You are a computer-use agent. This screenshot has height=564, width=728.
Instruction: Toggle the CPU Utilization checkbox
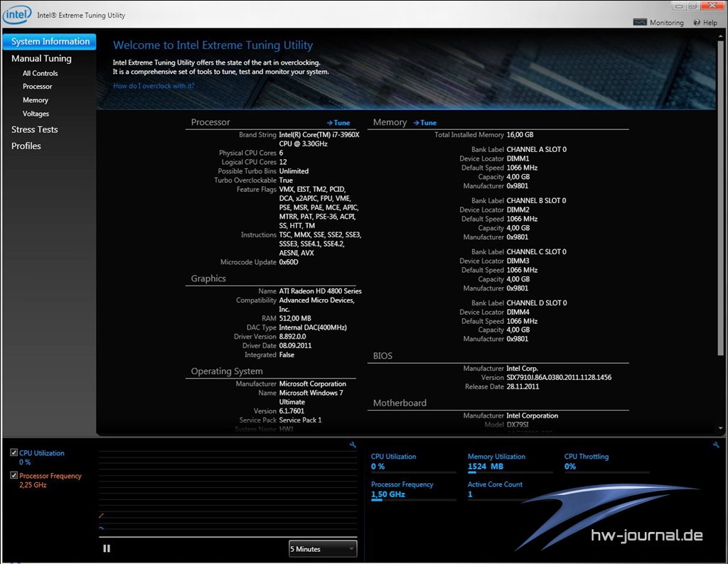pyautogui.click(x=14, y=452)
